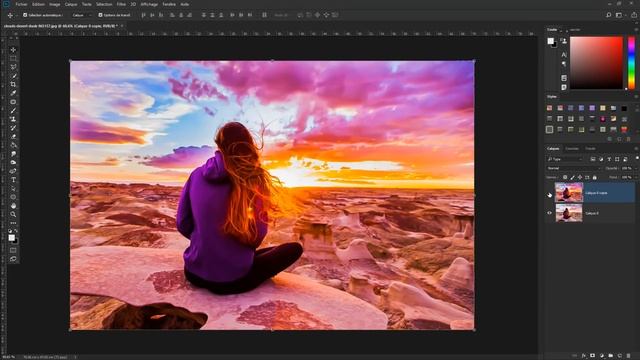Select the Rectangular Marquee tool

pos(13,58)
